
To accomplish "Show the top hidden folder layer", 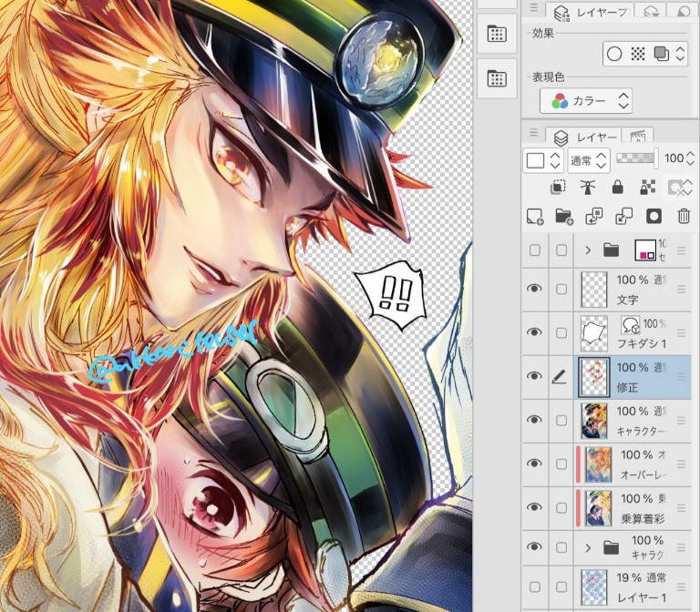I will pos(534,250).
